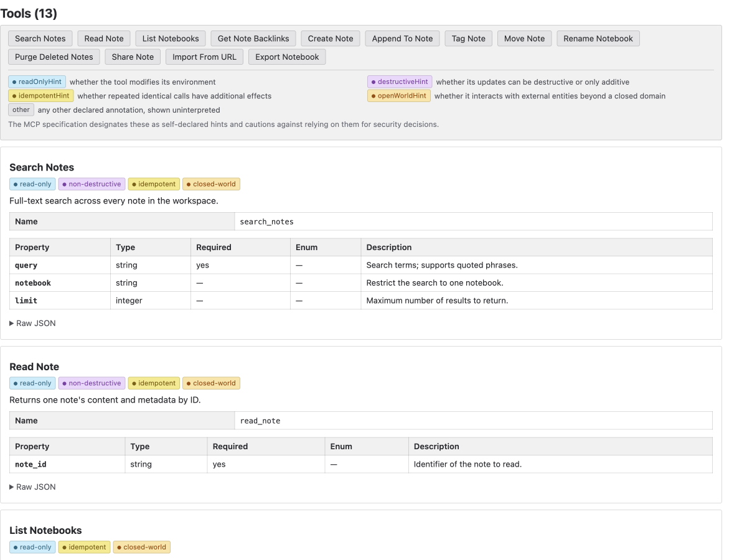Click the 'note_id' property cell
This screenshot has height=560, width=747.
click(67, 464)
